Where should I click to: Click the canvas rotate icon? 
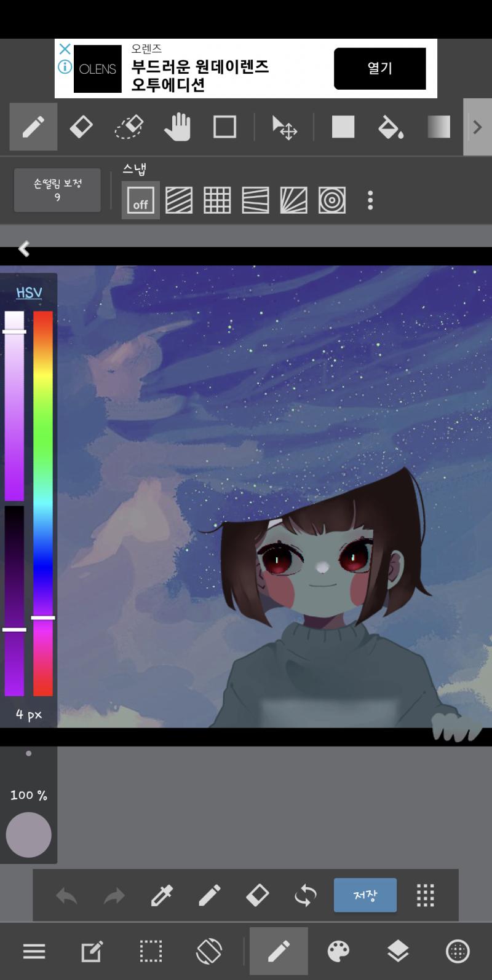(209, 951)
